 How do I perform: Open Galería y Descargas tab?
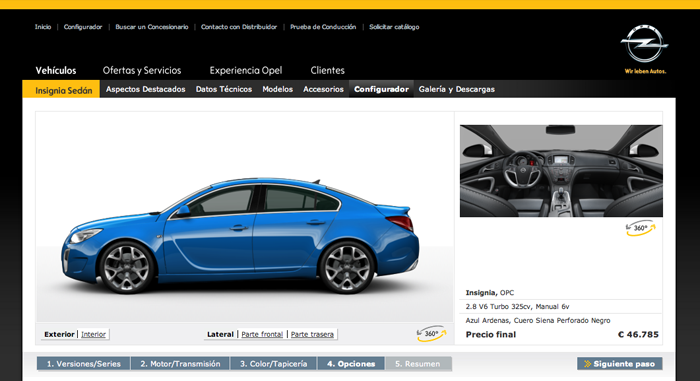(457, 89)
